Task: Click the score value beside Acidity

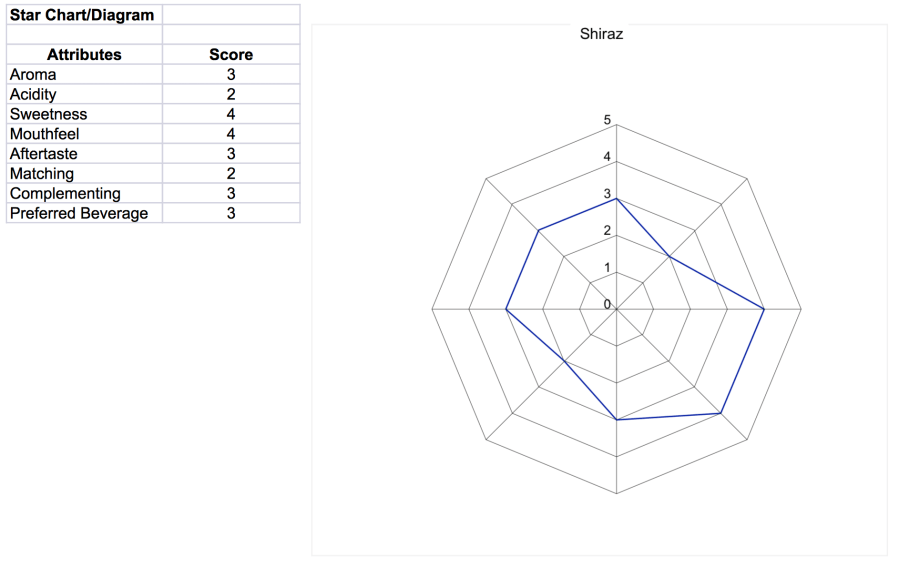Action: pos(231,94)
